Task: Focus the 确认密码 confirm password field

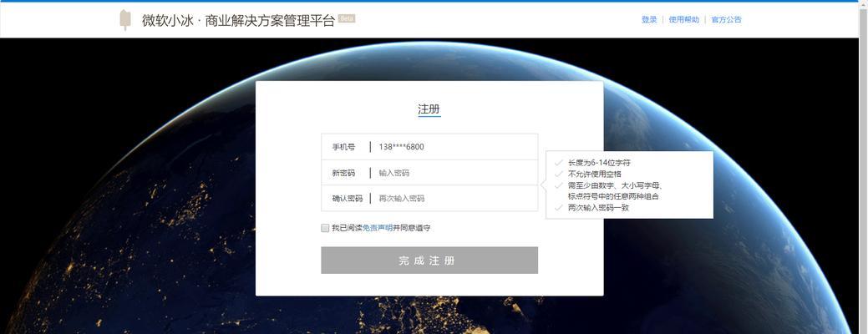Action: click(429, 198)
